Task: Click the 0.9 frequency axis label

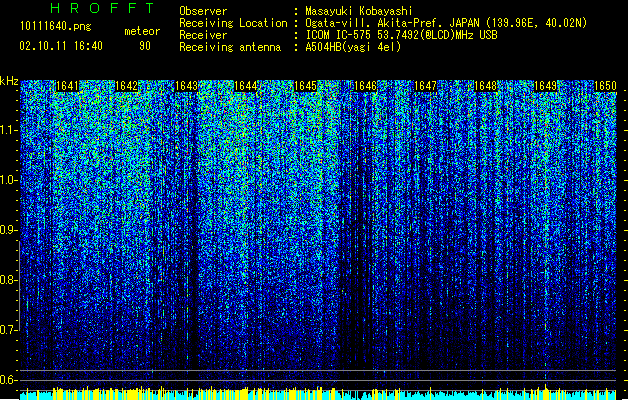Action: pos(8,230)
